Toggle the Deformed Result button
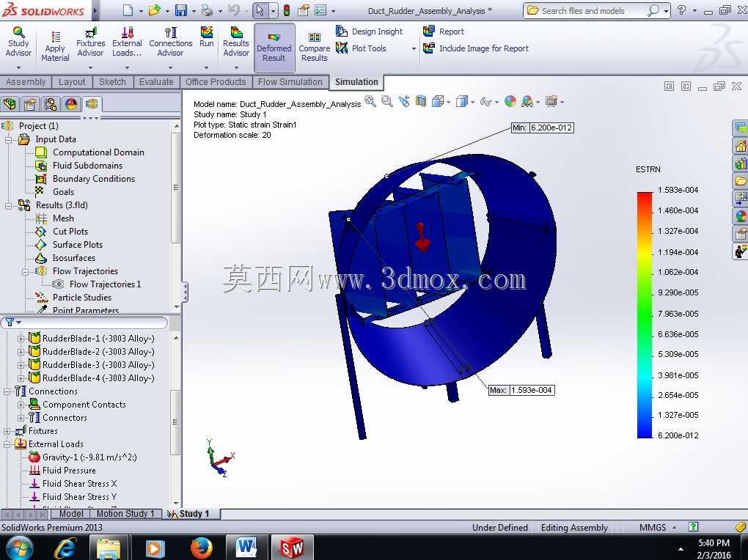 [274, 47]
